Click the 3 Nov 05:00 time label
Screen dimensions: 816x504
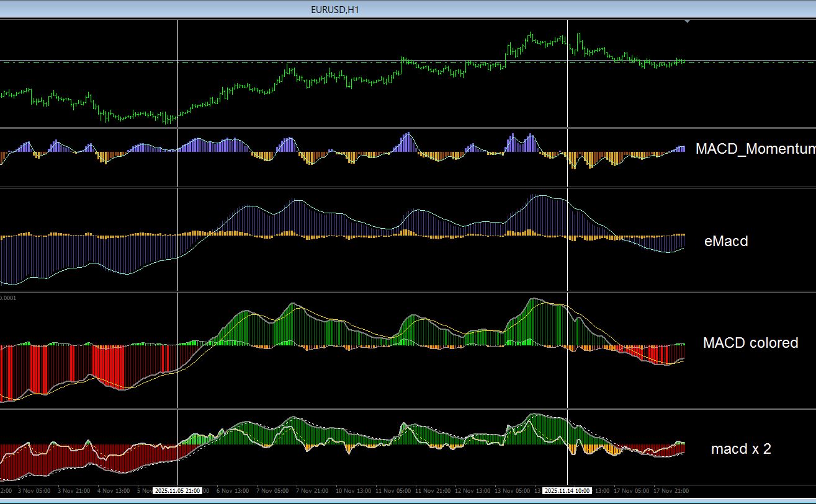(x=35, y=491)
